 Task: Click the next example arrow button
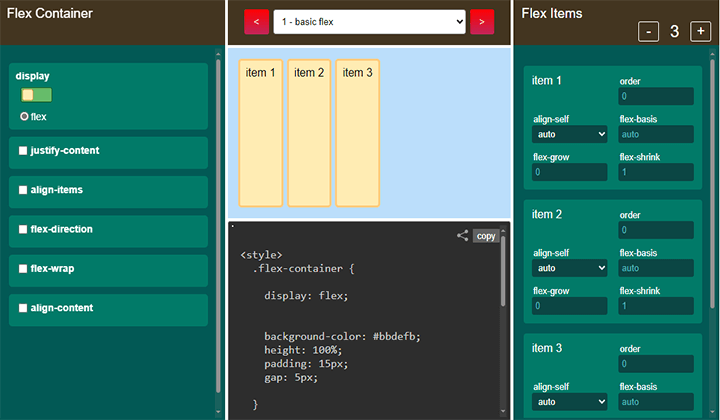pyautogui.click(x=482, y=21)
